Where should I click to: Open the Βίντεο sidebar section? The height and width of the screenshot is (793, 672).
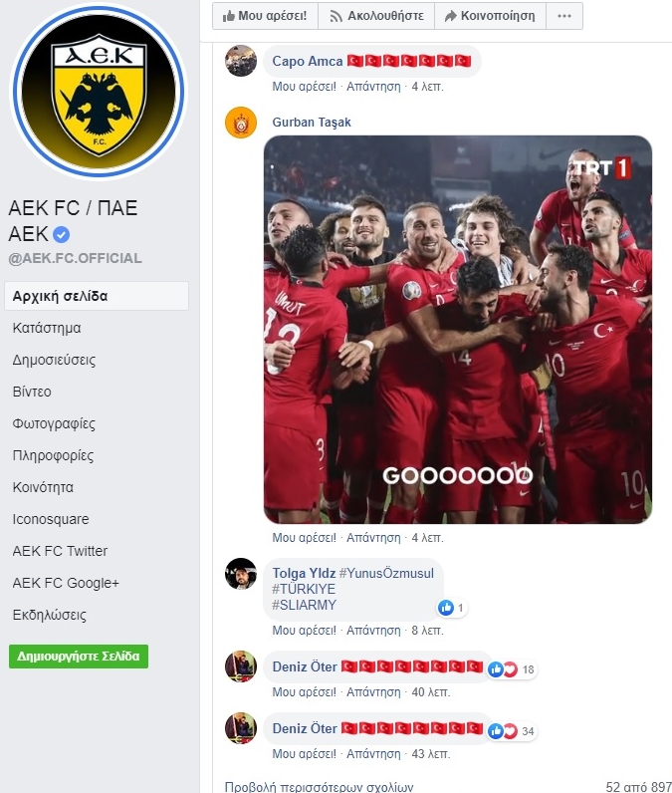pyautogui.click(x=32, y=392)
